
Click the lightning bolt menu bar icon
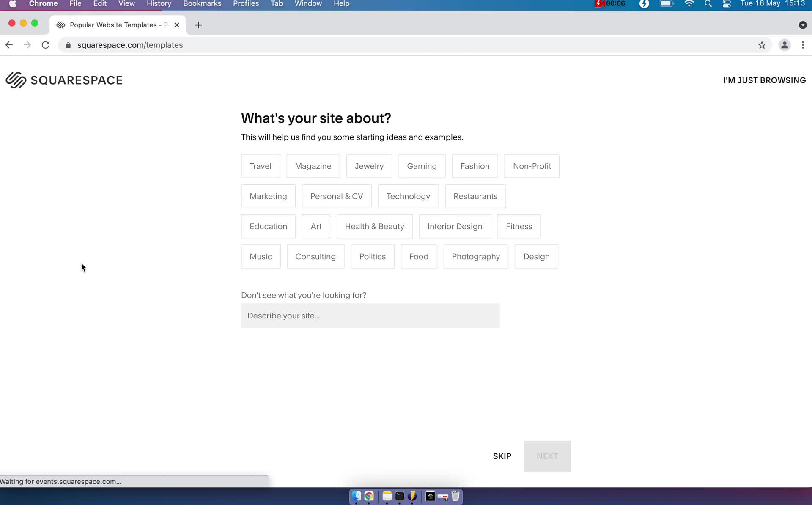pyautogui.click(x=644, y=4)
